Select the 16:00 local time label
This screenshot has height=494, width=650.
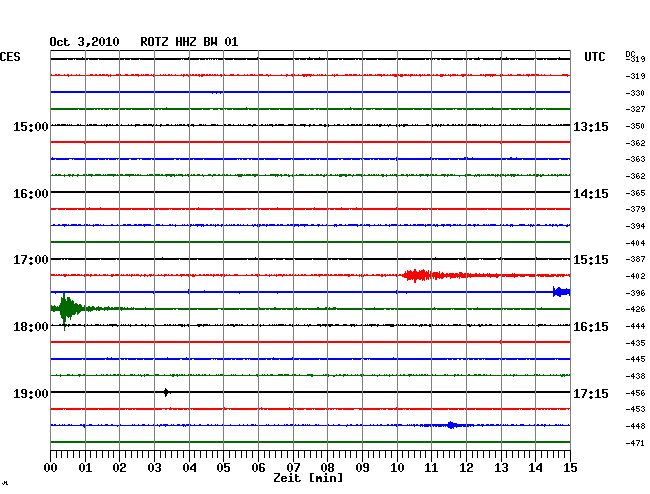31,194
